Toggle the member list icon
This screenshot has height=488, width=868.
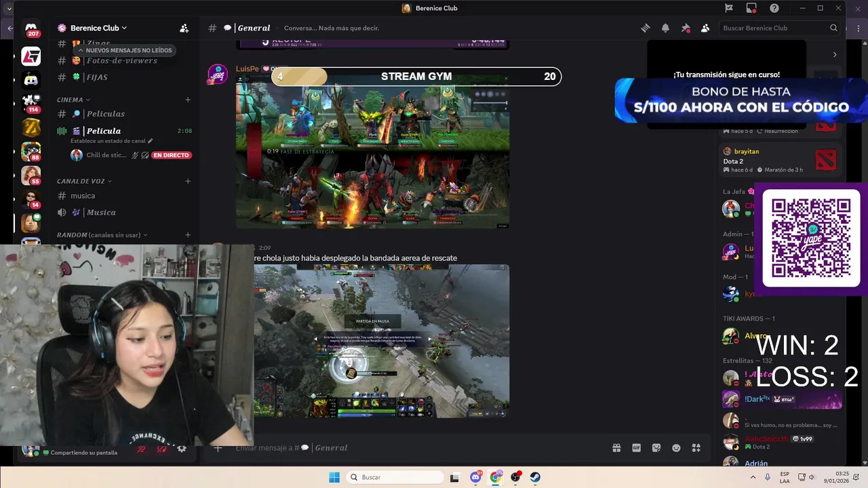point(705,28)
